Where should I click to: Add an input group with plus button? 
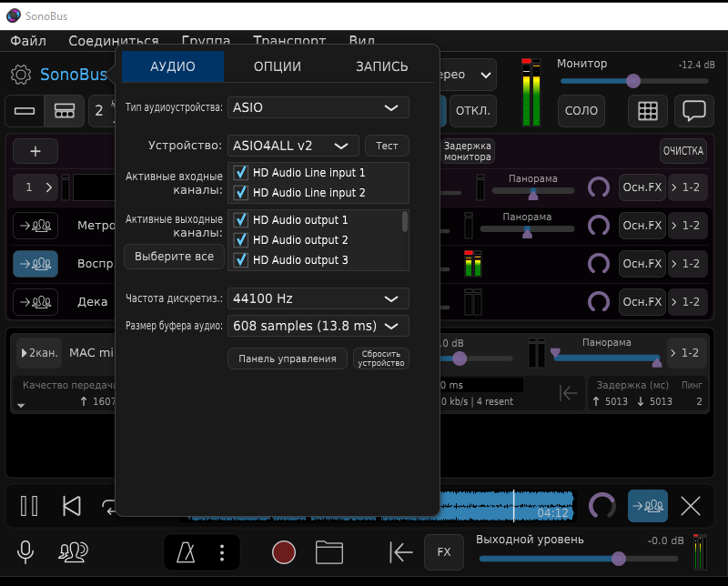pyautogui.click(x=35, y=151)
